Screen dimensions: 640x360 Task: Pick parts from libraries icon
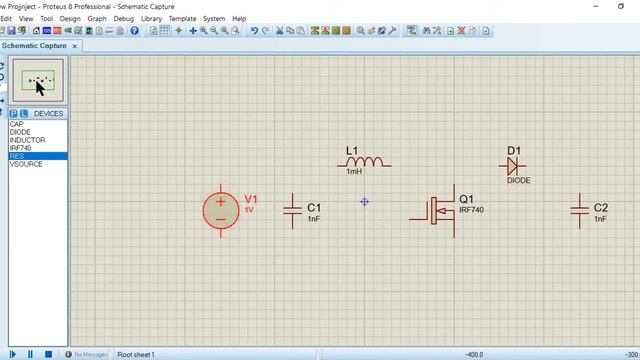361,31
